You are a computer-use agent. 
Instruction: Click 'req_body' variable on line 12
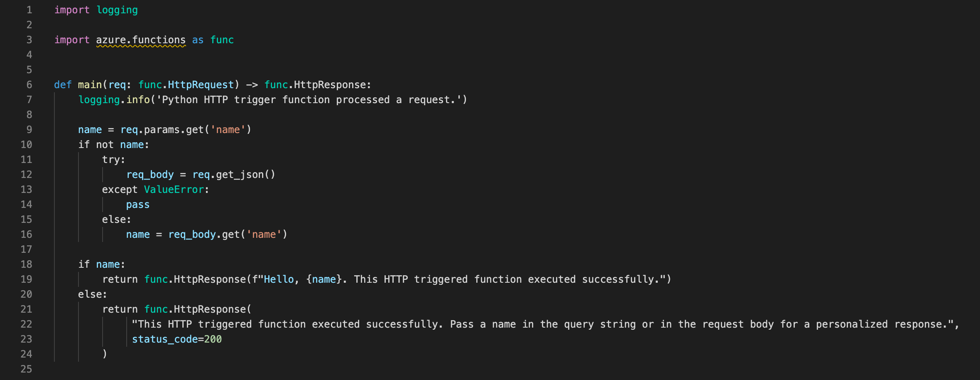[x=150, y=175]
